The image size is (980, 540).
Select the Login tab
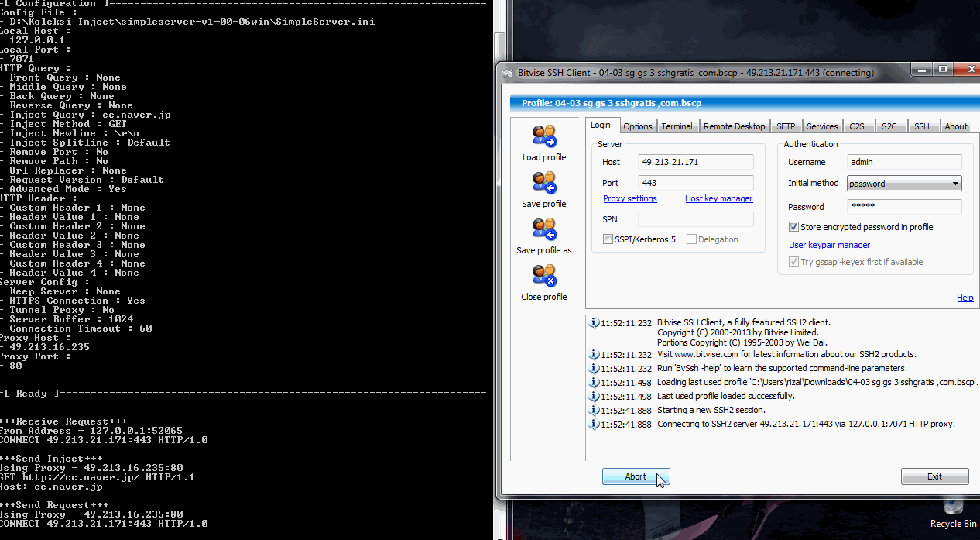[x=601, y=125]
